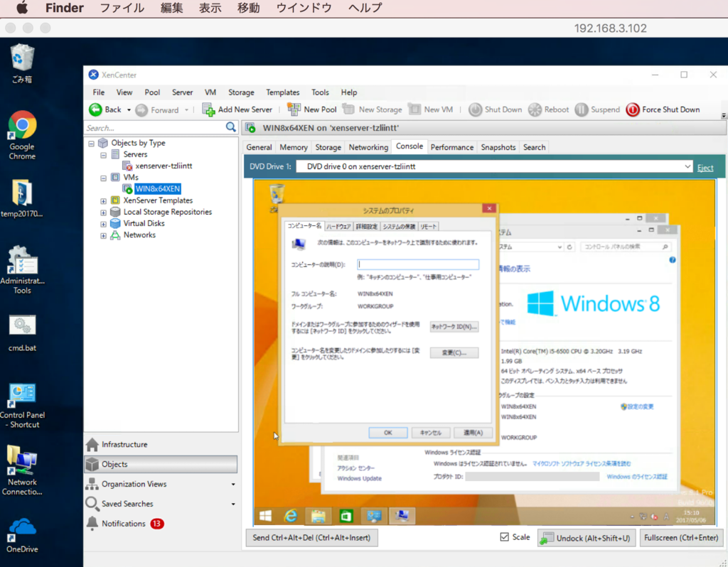Click the Back toolbar icon
Viewport: 728px width, 567px height.
tap(95, 109)
